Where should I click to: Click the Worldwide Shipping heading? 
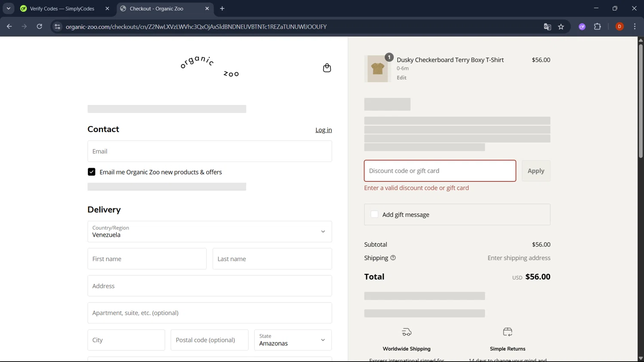pyautogui.click(x=407, y=349)
